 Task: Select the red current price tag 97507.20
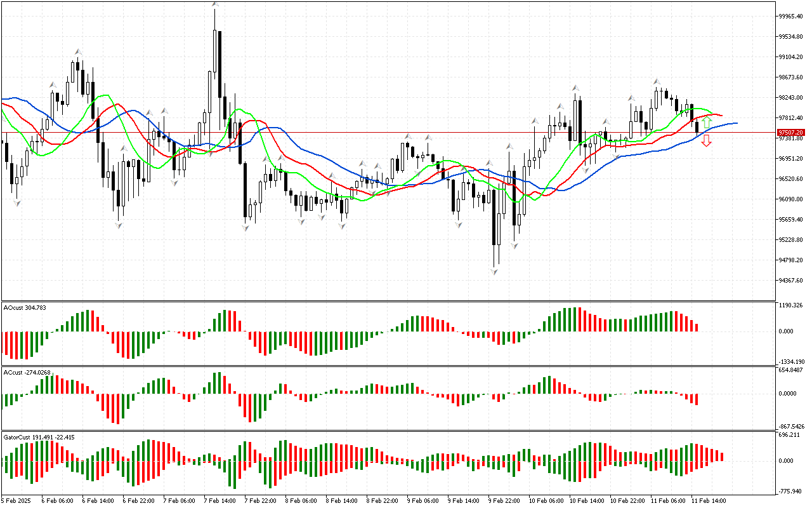pyautogui.click(x=791, y=132)
